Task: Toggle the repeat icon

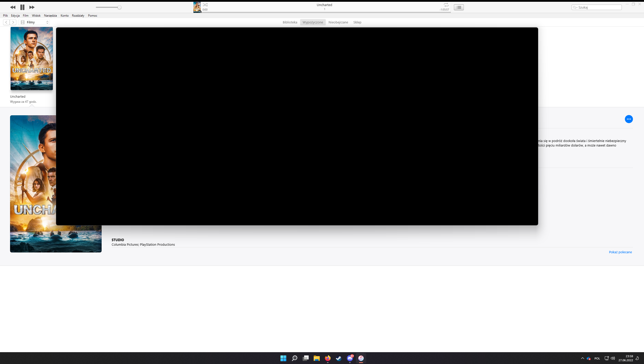Action: point(446,5)
